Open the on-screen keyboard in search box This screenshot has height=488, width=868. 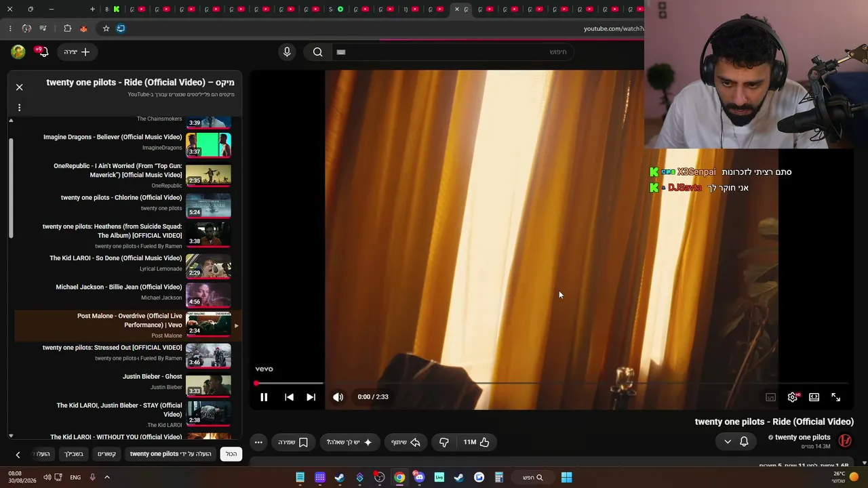pos(341,52)
